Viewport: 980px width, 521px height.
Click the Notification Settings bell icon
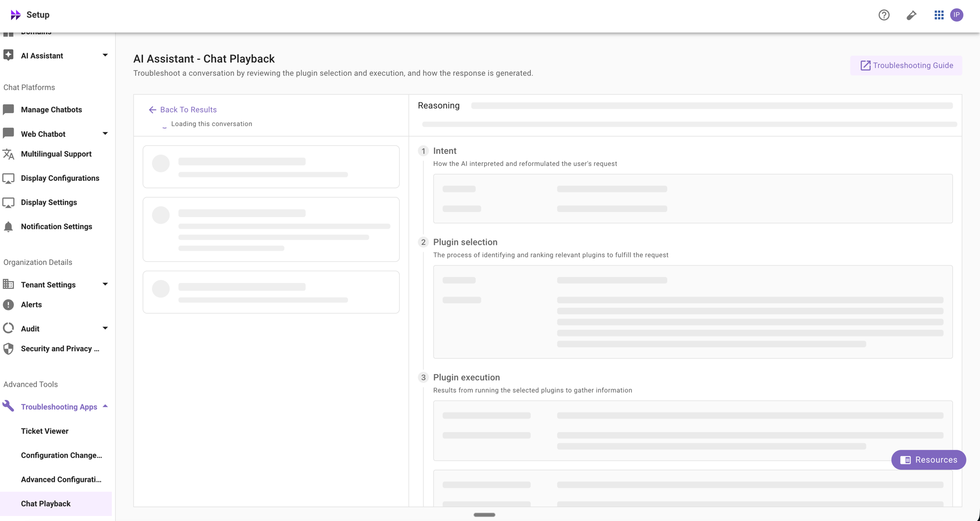(x=8, y=226)
